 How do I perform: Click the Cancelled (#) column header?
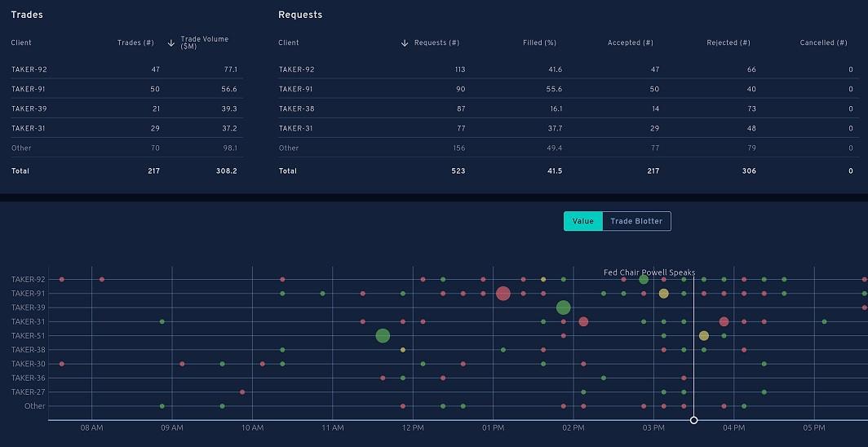click(x=824, y=42)
